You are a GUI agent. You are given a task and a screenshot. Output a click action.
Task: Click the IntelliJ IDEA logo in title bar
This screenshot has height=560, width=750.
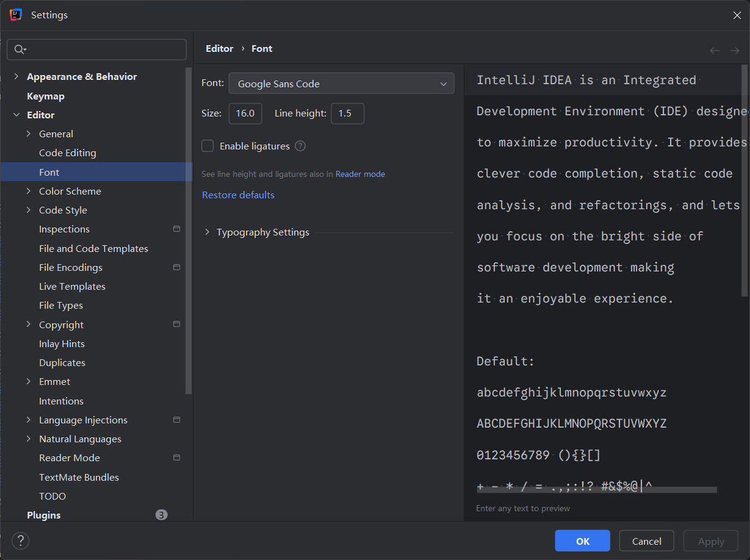[x=16, y=15]
